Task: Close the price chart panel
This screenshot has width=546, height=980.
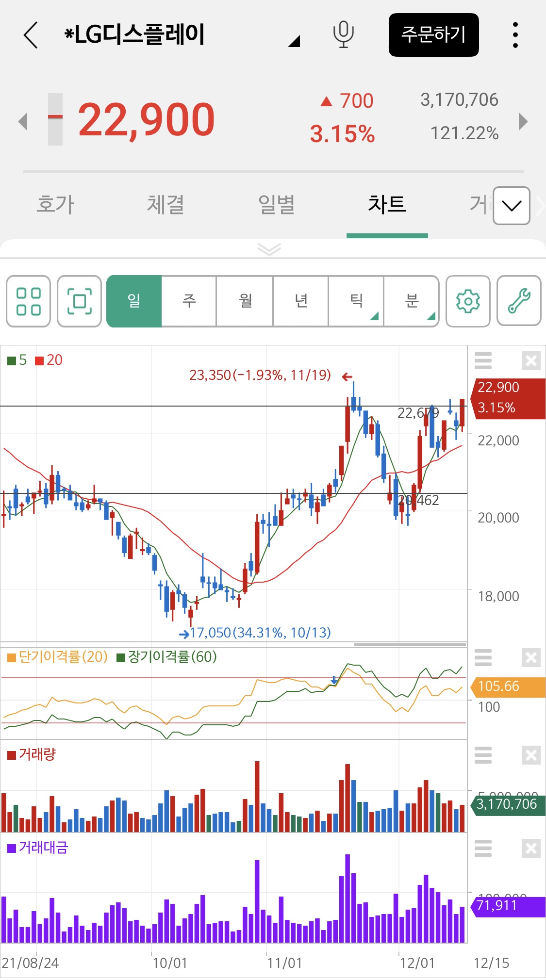Action: (531, 361)
